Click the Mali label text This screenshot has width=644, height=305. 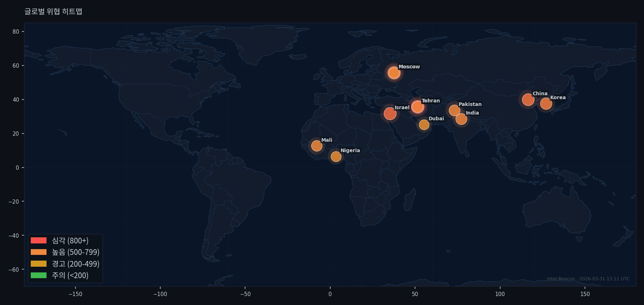[327, 140]
